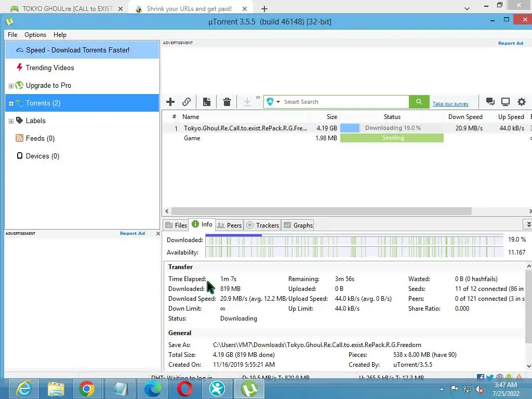Click the Upgrade to Pro uTorrent icon
Viewport: 532px width, 399px height.
[x=19, y=85]
